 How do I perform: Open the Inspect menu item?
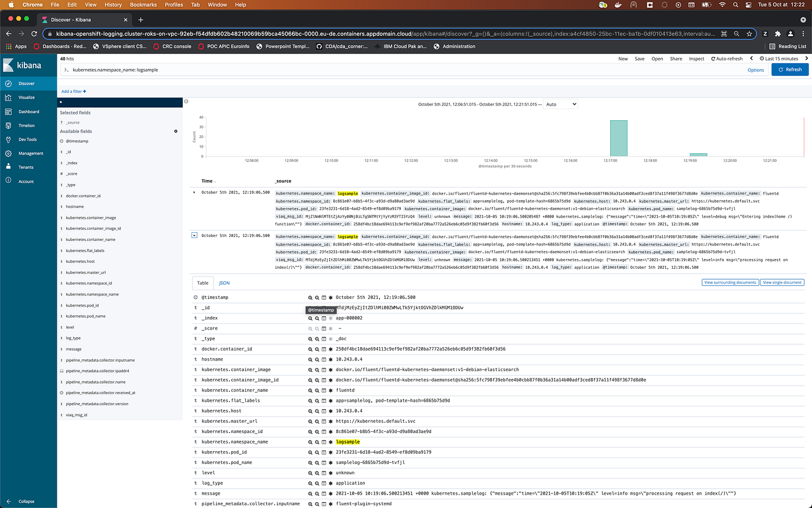click(697, 59)
